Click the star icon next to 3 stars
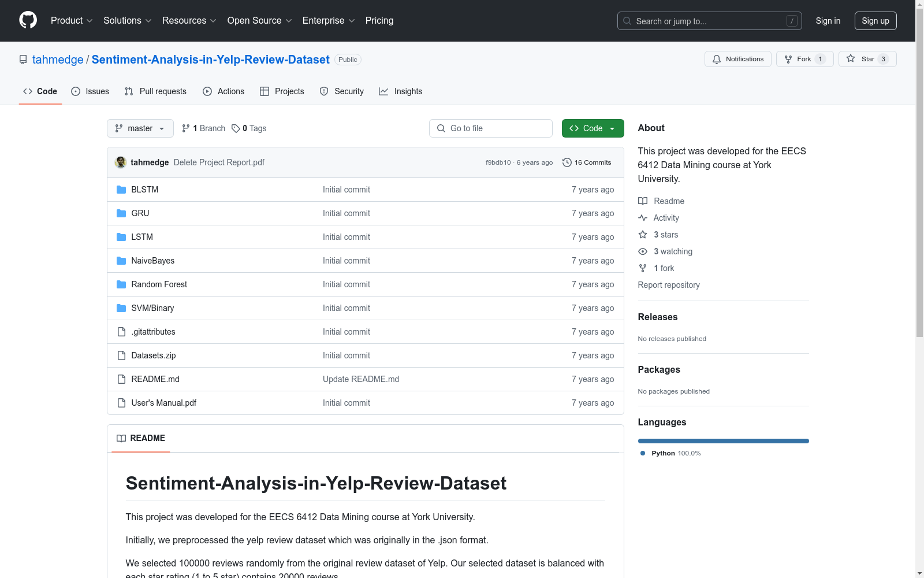The image size is (924, 578). click(643, 235)
